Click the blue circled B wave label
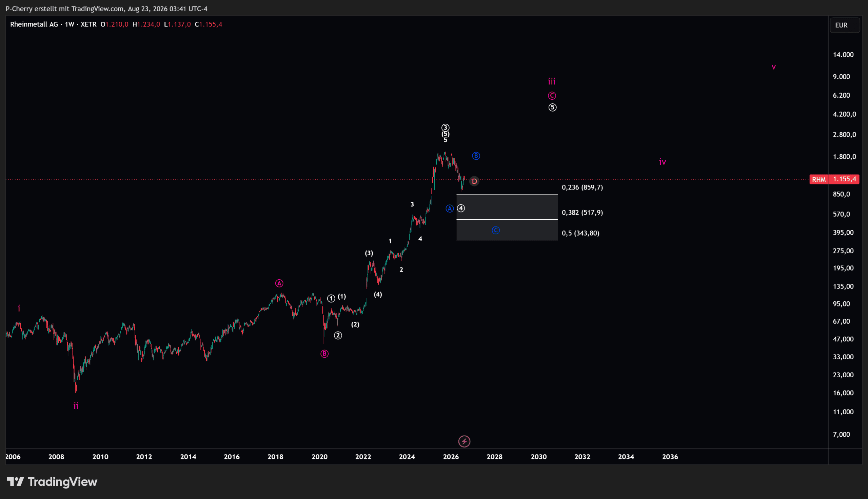The width and height of the screenshot is (868, 499). (x=476, y=156)
